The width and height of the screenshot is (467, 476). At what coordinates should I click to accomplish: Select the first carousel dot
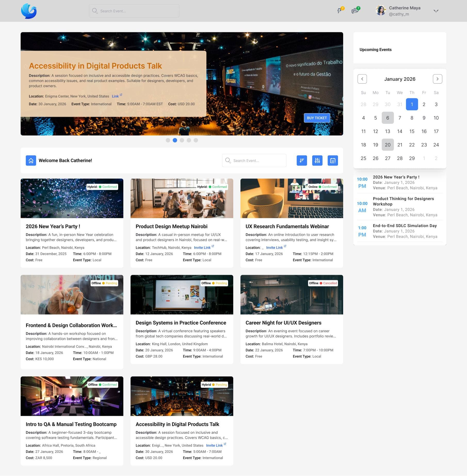tap(168, 140)
